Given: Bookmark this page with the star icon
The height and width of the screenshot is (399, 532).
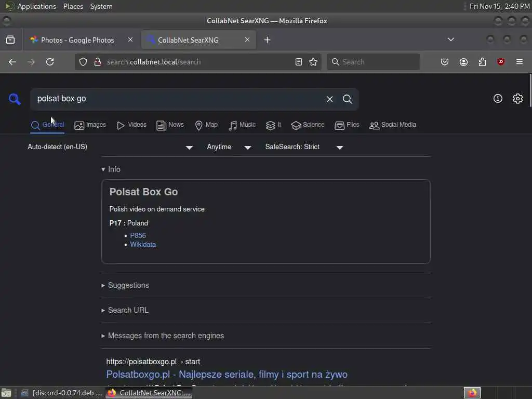Looking at the screenshot, I should 313,62.
